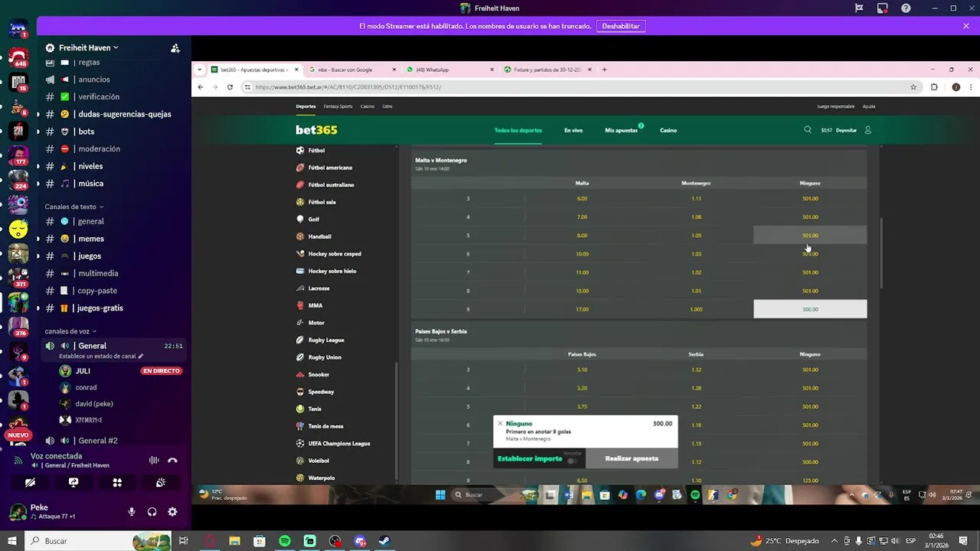Viewport: 980px width, 551px height.
Task: Click the EN DIRECTO badge next to JULI
Action: [x=161, y=371]
